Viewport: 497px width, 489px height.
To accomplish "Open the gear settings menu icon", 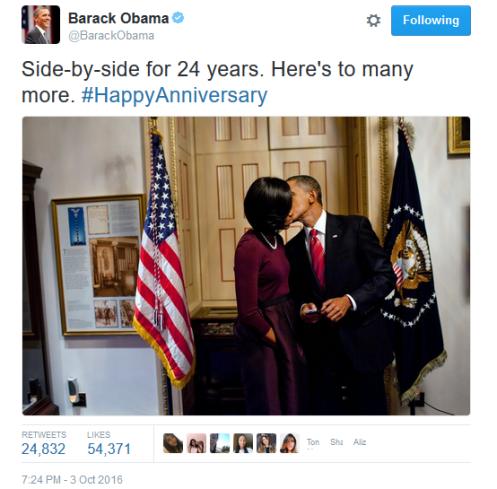I will 373,21.
